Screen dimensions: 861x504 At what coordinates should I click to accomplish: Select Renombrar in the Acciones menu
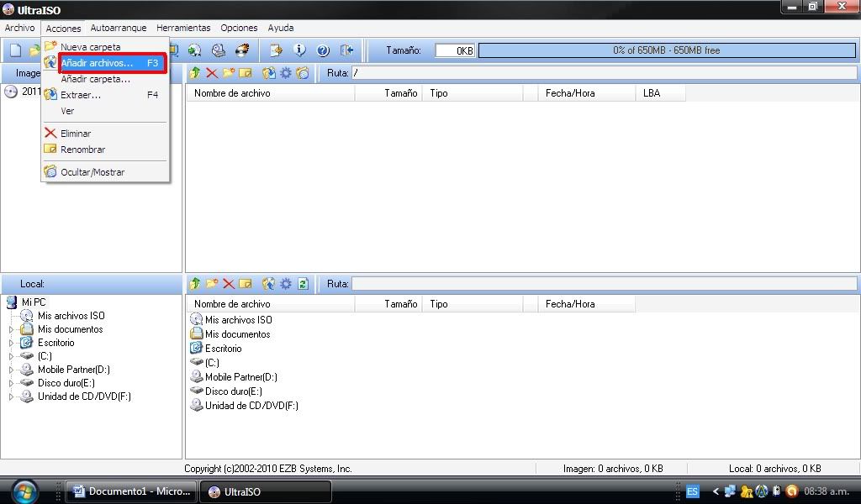point(105,150)
